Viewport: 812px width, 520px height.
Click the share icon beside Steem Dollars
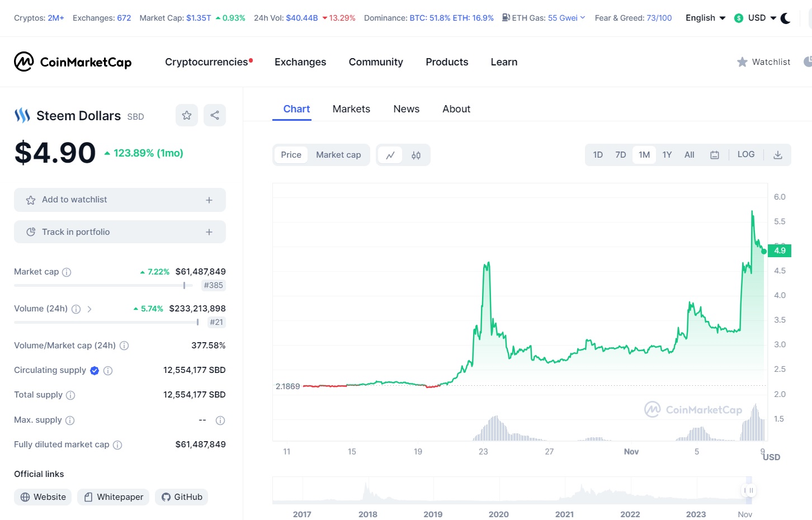tap(215, 115)
